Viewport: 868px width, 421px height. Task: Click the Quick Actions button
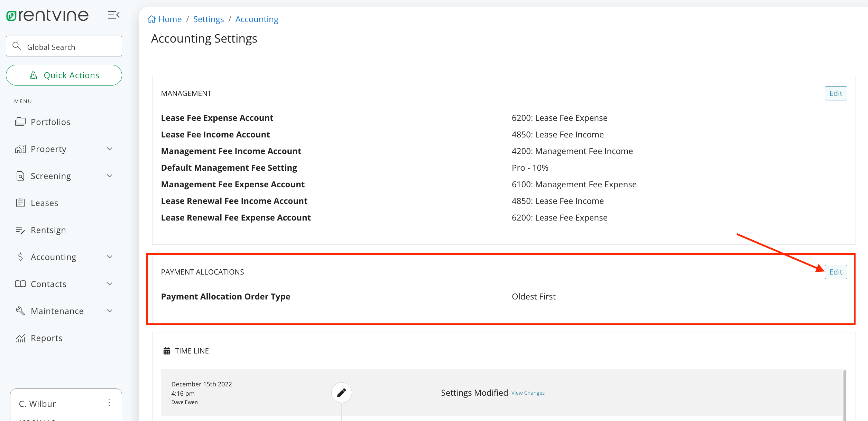coord(64,75)
